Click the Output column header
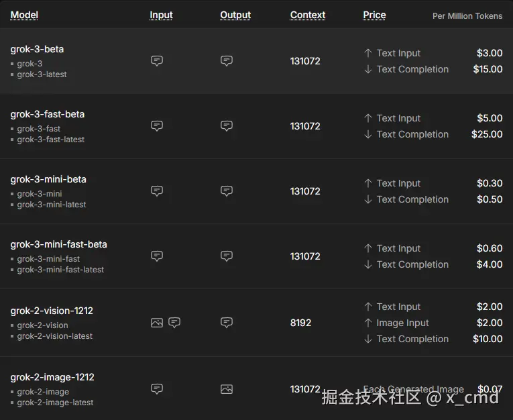The width and height of the screenshot is (513, 420). pyautogui.click(x=235, y=15)
